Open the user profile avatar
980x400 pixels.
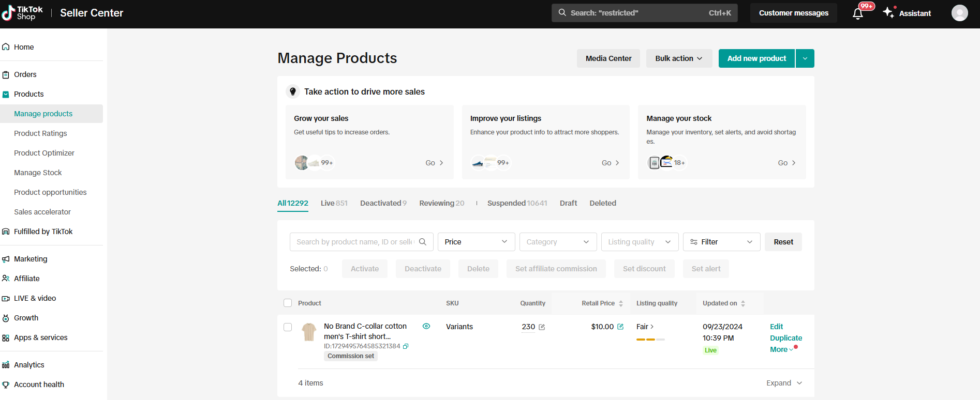[x=959, y=13]
